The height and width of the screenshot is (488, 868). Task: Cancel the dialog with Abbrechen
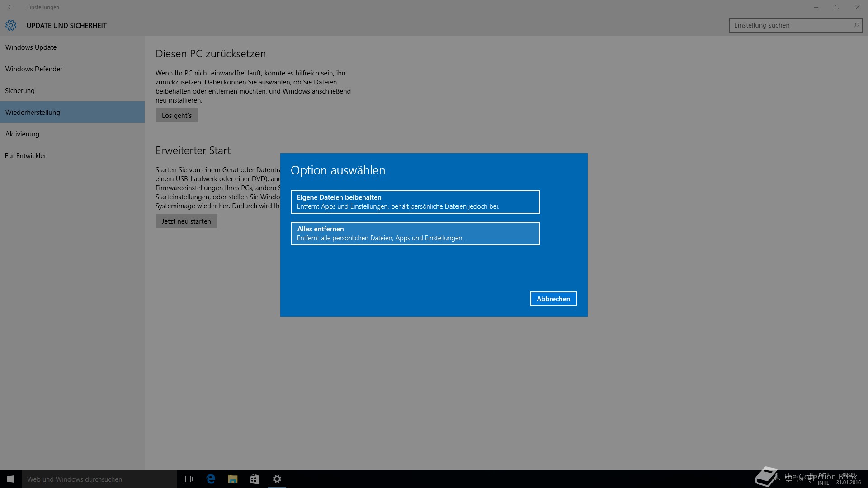coord(553,299)
